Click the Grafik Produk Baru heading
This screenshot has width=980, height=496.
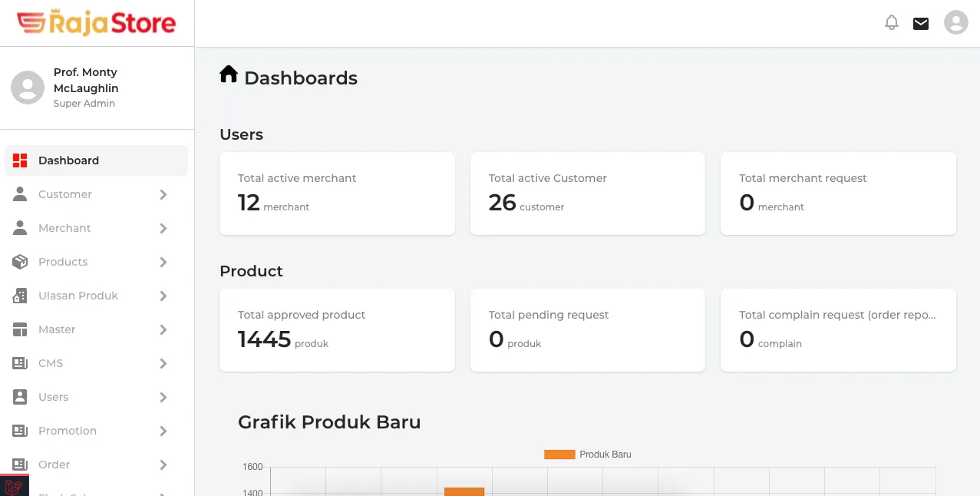(x=329, y=422)
